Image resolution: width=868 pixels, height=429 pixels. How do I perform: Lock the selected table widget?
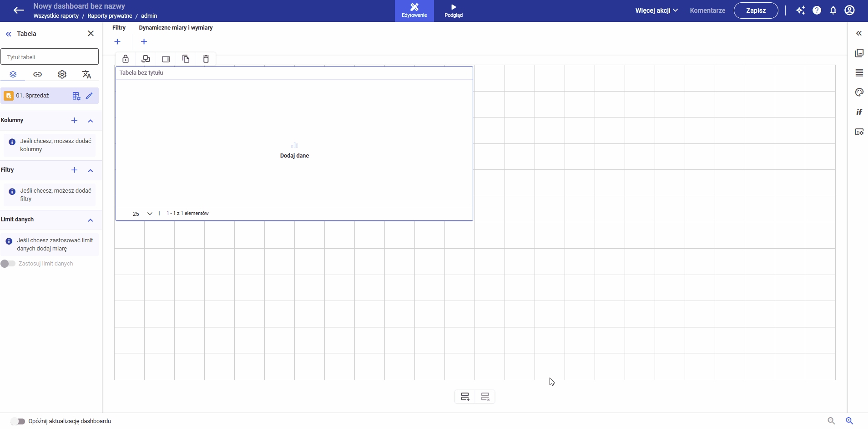126,59
